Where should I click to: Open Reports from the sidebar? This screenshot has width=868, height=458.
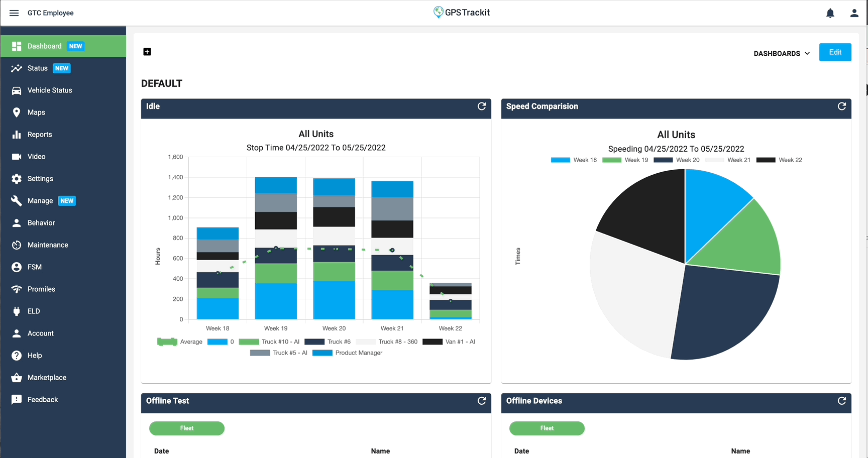tap(63, 135)
